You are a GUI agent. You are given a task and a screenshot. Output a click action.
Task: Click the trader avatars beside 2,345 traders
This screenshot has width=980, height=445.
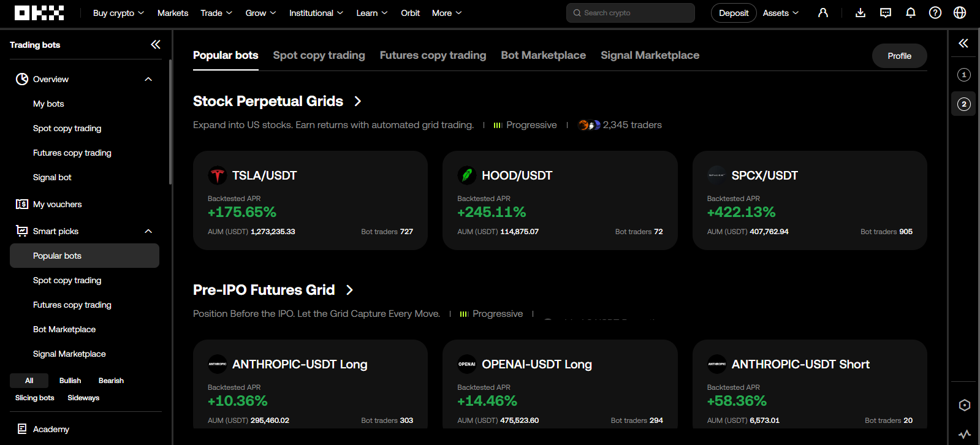pos(589,125)
